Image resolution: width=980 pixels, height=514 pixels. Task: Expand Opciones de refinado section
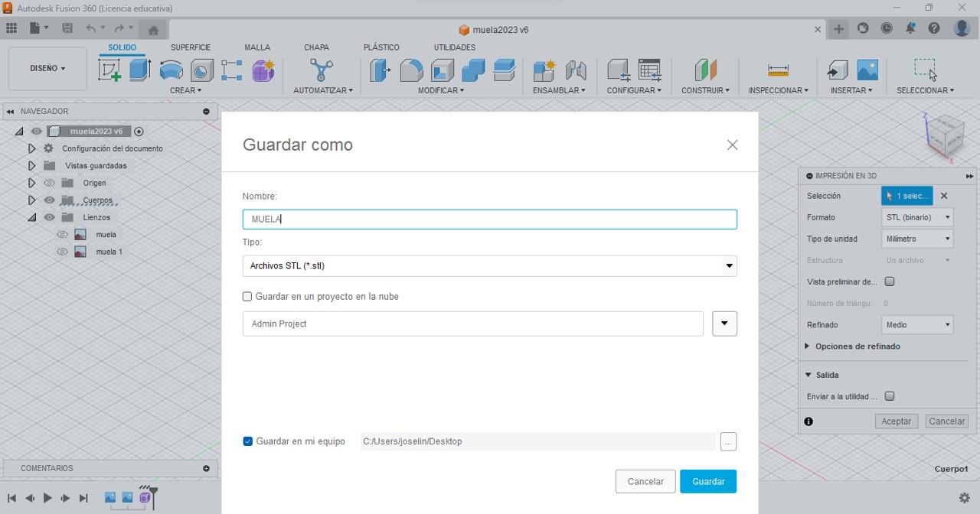[808, 346]
